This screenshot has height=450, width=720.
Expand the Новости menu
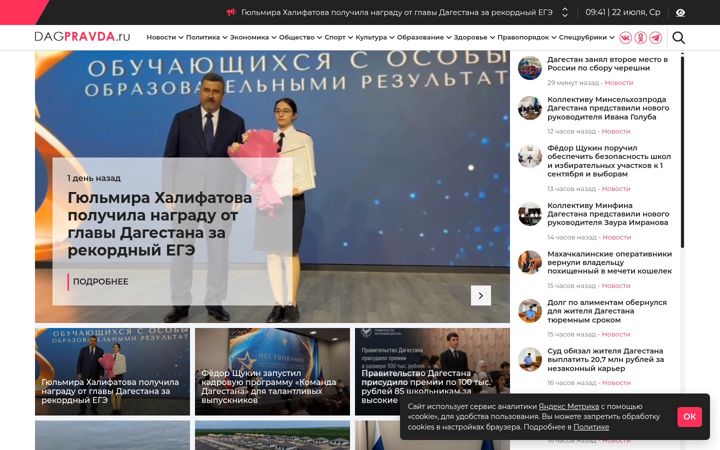tap(165, 38)
